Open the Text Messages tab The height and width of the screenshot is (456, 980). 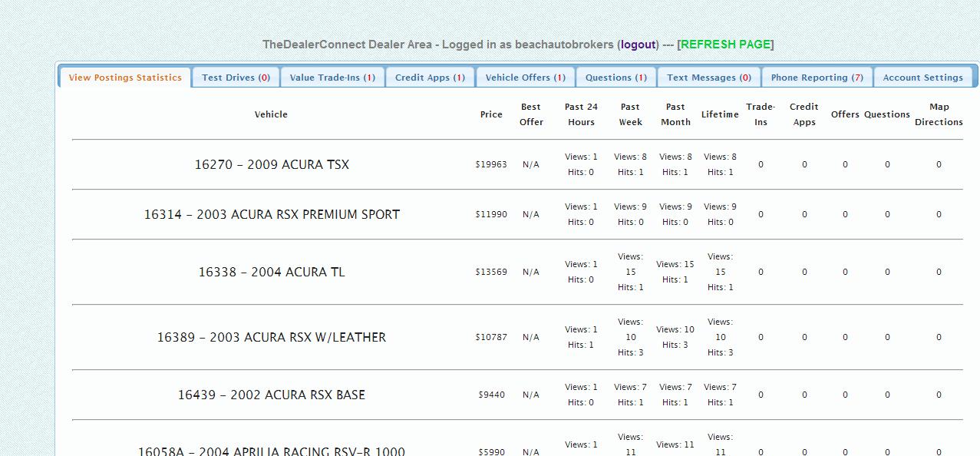click(709, 78)
